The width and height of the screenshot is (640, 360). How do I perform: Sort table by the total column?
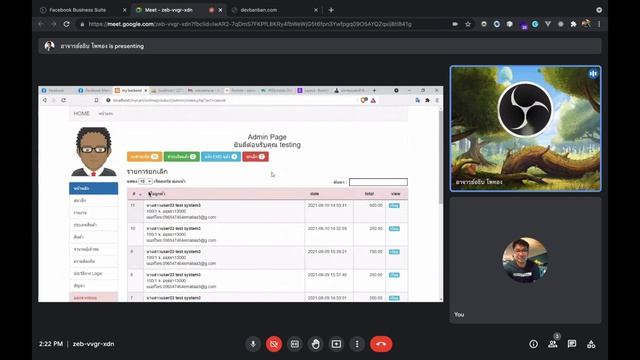pyautogui.click(x=369, y=194)
